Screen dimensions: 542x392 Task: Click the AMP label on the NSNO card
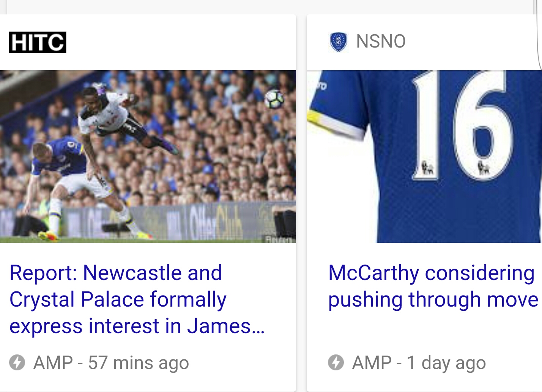(x=372, y=363)
